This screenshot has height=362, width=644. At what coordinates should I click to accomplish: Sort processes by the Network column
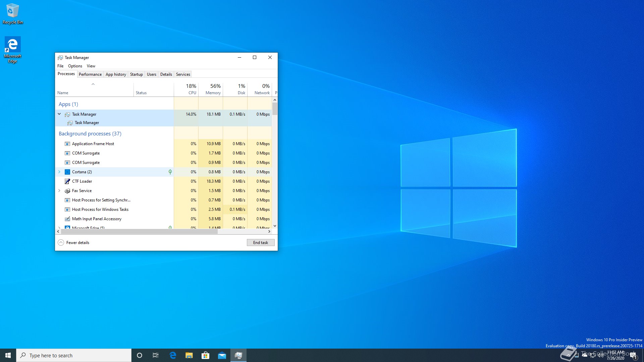tap(260, 89)
